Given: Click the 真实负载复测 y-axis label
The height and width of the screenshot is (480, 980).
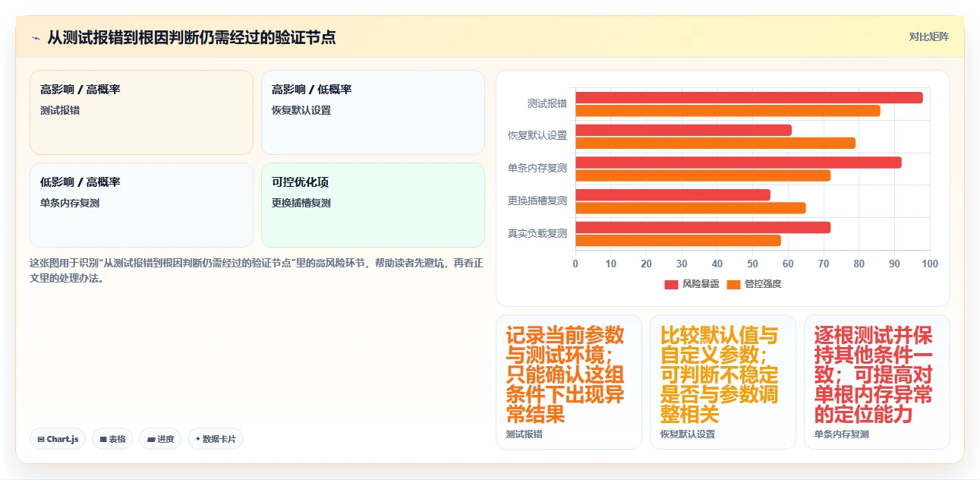Looking at the screenshot, I should pyautogui.click(x=537, y=234).
